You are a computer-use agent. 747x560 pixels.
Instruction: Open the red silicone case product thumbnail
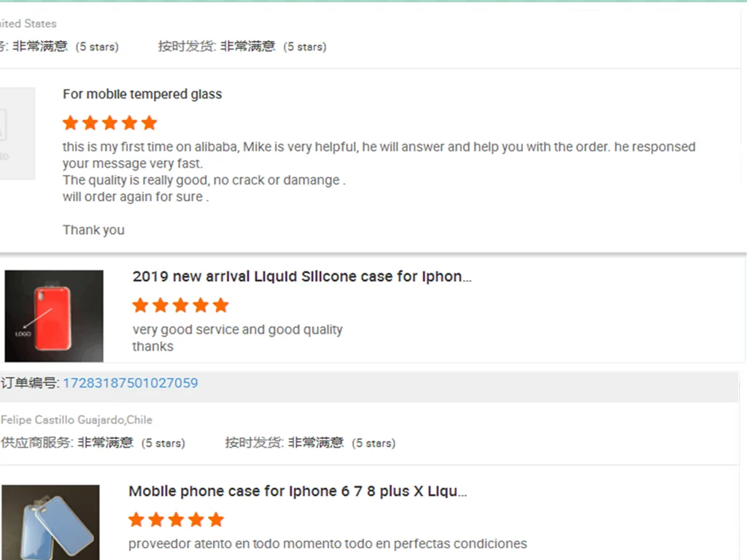54,316
